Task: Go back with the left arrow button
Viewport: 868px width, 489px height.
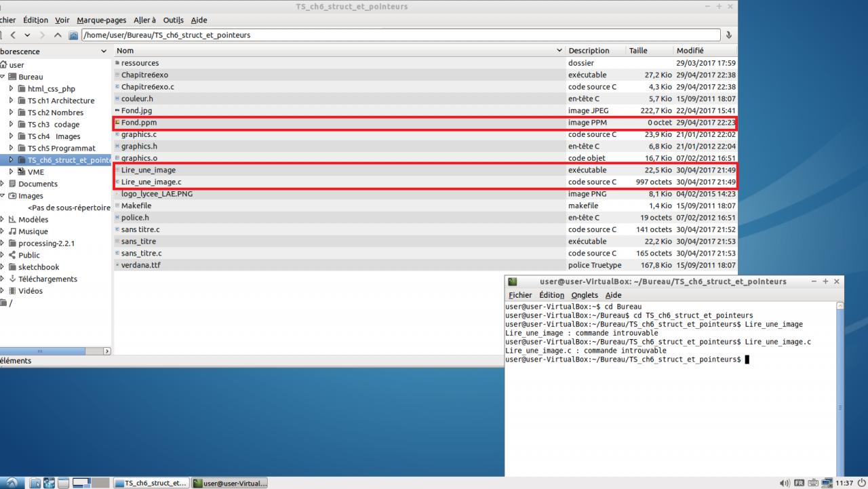Action: click(x=13, y=35)
